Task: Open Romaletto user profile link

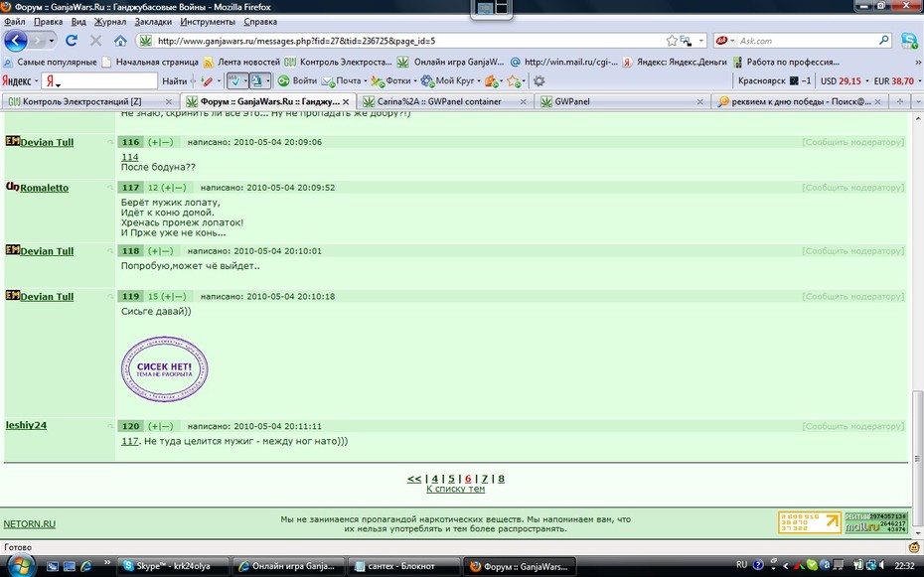Action: 44,188
